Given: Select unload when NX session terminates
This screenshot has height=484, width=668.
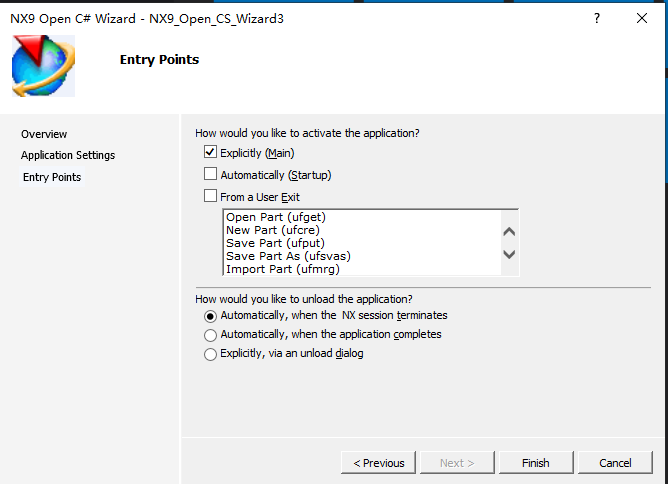Looking at the screenshot, I should (210, 315).
